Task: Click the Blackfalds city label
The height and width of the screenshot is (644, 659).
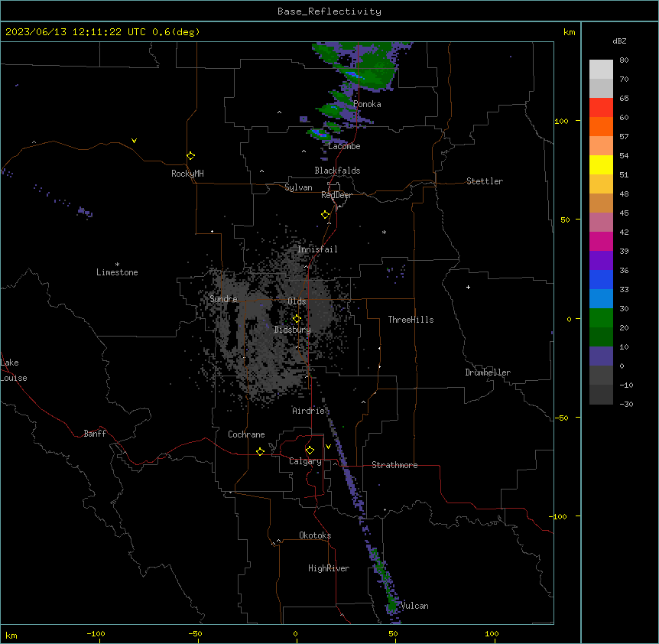Action: click(x=337, y=171)
